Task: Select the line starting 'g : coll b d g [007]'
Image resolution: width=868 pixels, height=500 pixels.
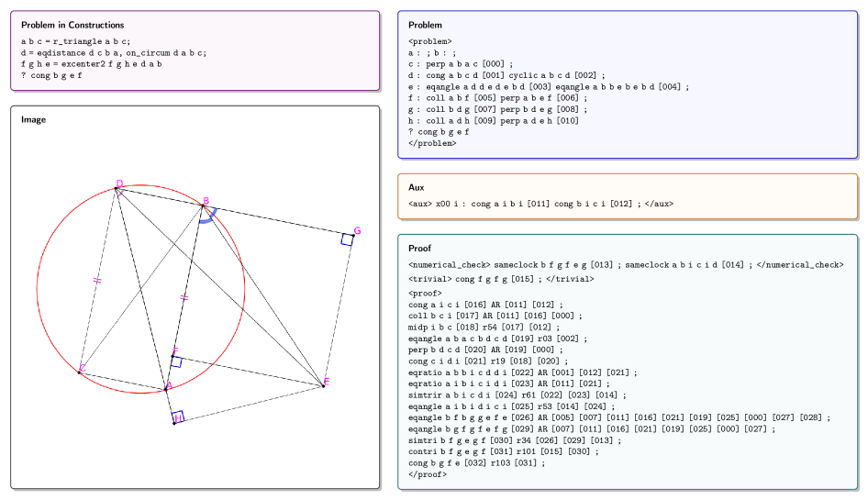Action: tap(497, 110)
